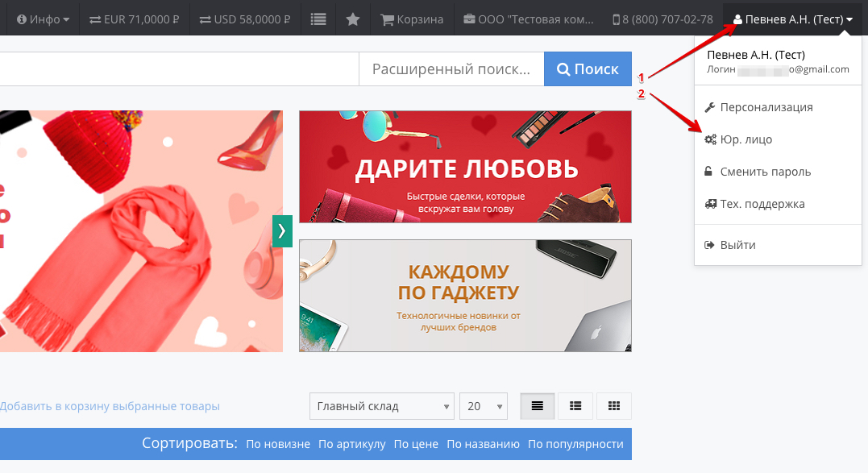Image resolution: width=868 pixels, height=473 pixels.
Task: Collapse the Певнев А.Н. (Тест) user menu
Action: (792, 19)
